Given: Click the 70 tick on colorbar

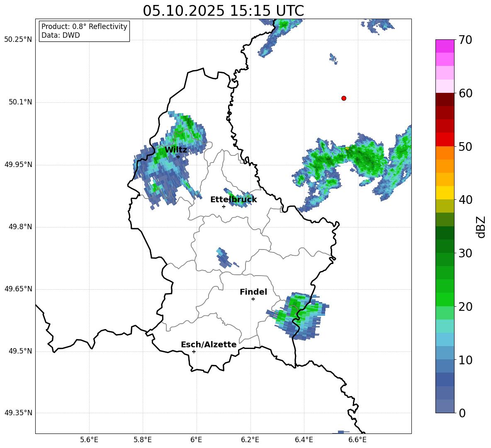Looking at the screenshot, I should coord(465,40).
